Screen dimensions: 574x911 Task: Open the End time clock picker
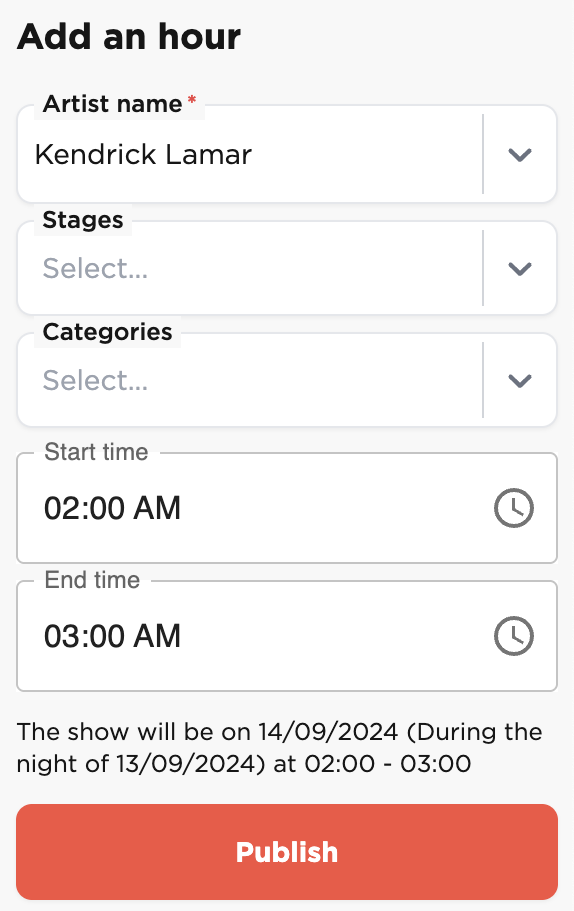514,636
